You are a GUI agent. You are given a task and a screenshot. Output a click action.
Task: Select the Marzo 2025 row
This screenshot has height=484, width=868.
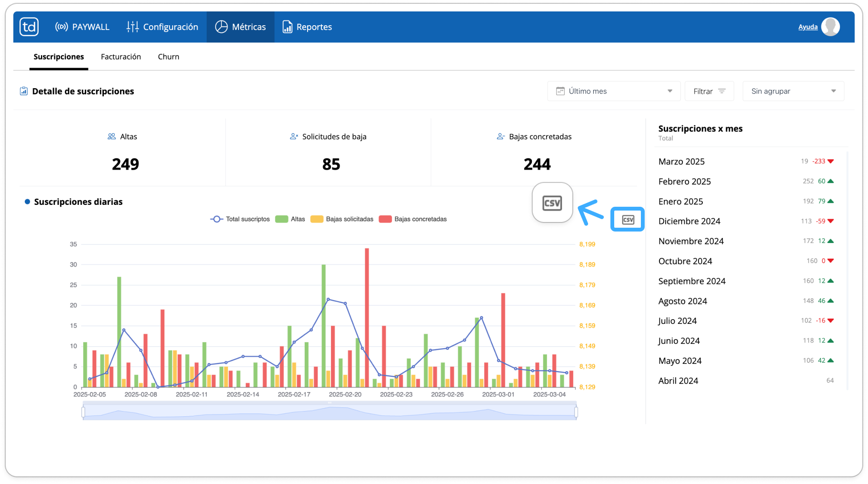(x=746, y=161)
